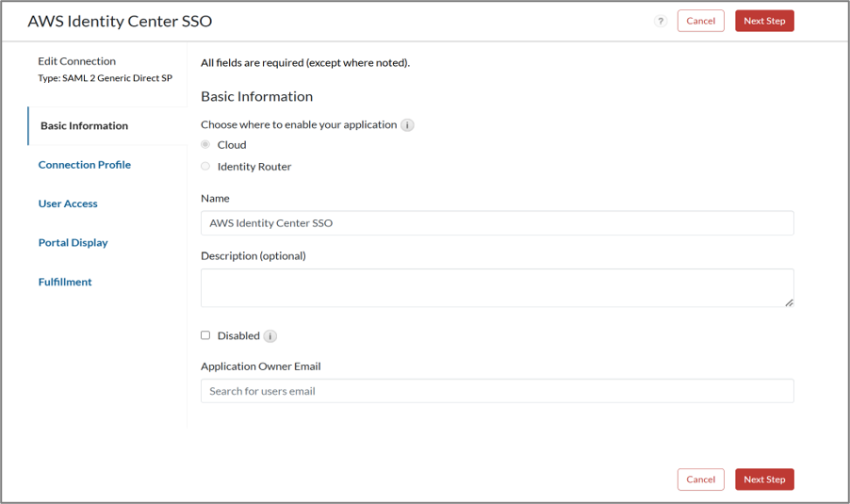This screenshot has height=504, width=850.
Task: Click the 'Edit Connection' label
Action: coord(77,61)
